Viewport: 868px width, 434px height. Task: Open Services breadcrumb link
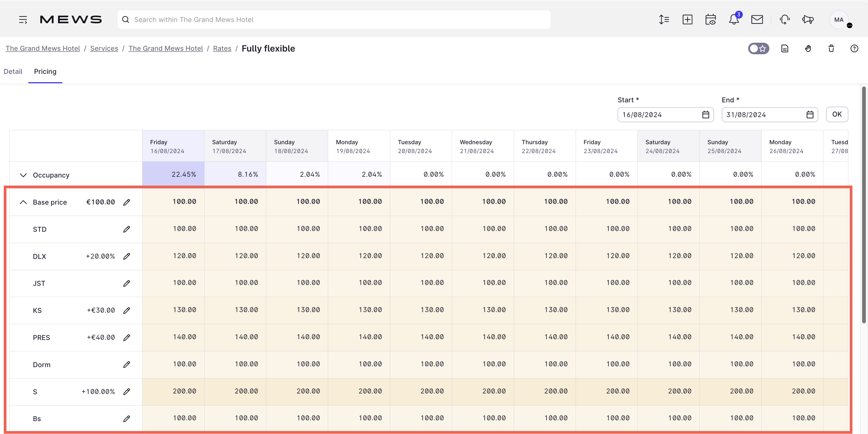coord(104,49)
